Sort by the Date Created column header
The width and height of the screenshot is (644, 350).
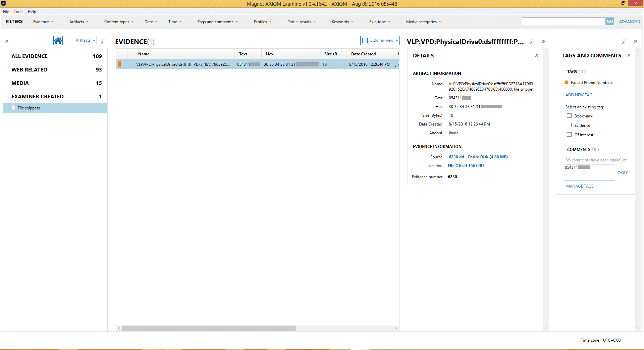(370, 54)
